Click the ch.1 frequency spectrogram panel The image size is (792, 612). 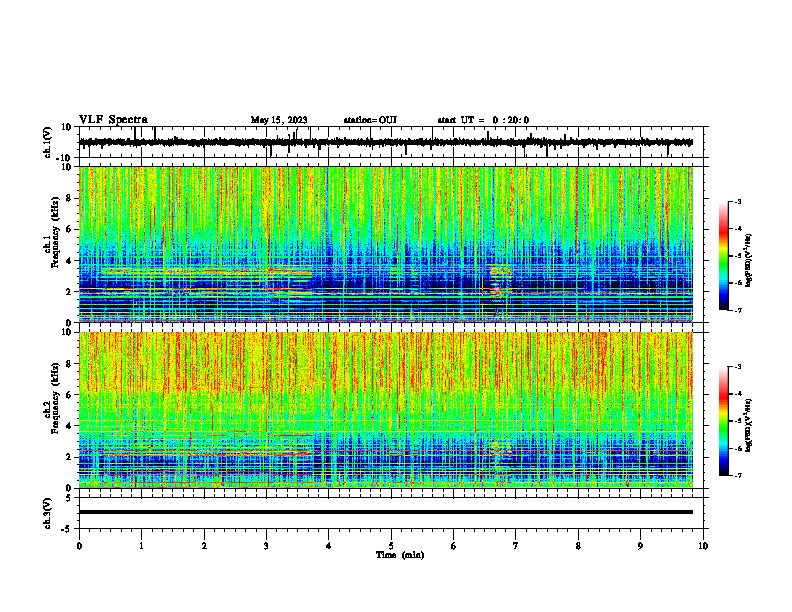[x=386, y=244]
